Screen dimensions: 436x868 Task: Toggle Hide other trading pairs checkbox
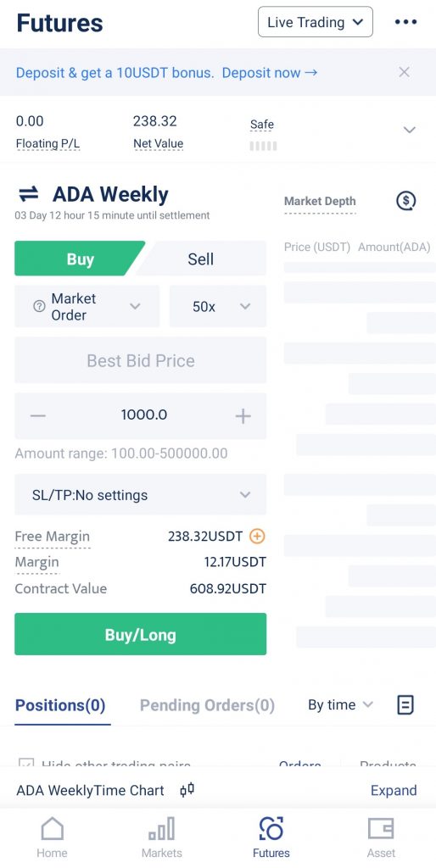tap(26, 764)
